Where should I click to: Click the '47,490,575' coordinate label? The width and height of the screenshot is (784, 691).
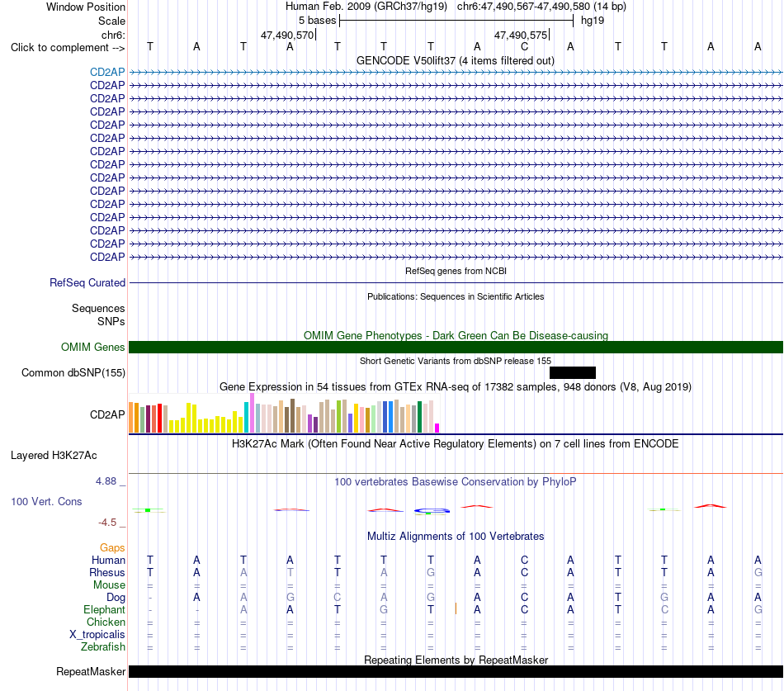521,35
